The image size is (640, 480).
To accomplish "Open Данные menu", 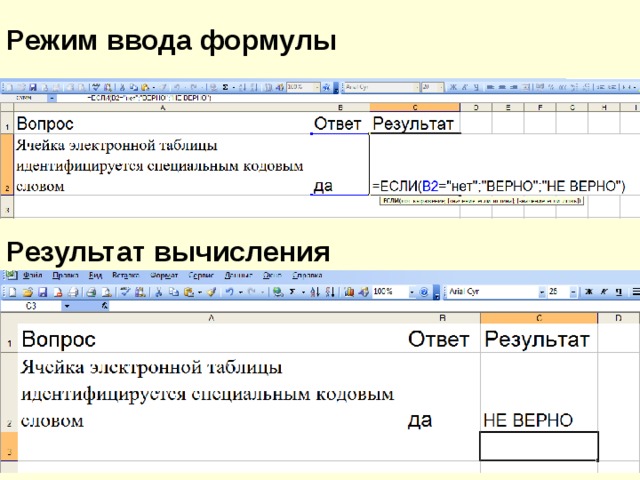I will tap(238, 276).
